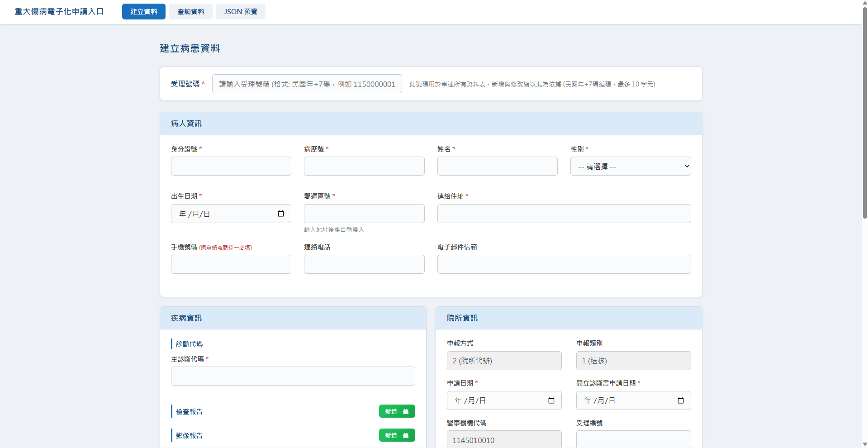Click the 開立診斷書申請日期 date field

tap(634, 400)
